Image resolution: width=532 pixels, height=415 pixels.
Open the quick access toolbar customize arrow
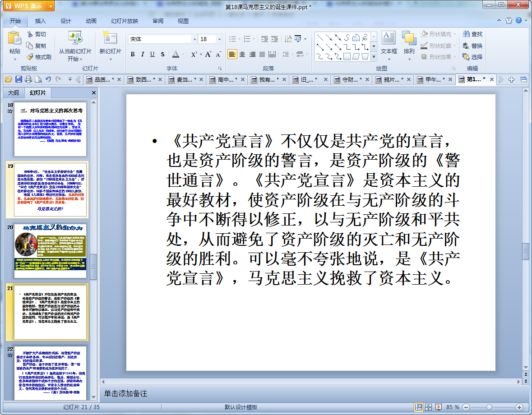[70, 79]
